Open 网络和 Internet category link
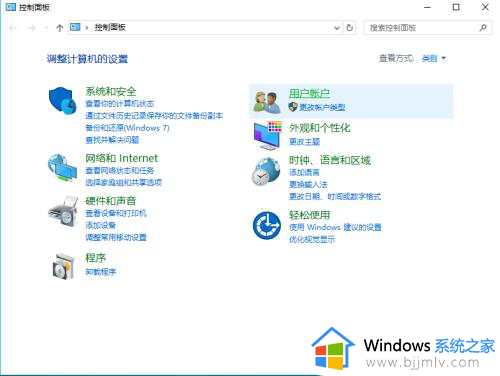 122,158
